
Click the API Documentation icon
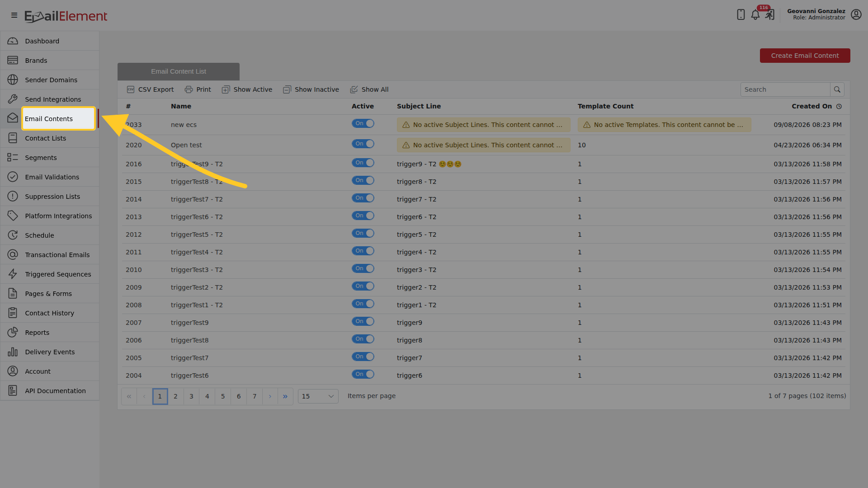13,391
